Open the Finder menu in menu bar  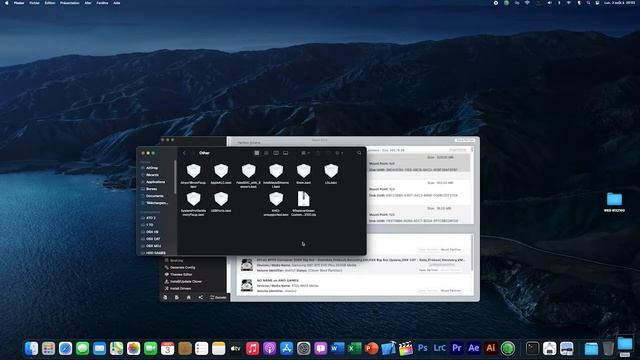point(19,3)
